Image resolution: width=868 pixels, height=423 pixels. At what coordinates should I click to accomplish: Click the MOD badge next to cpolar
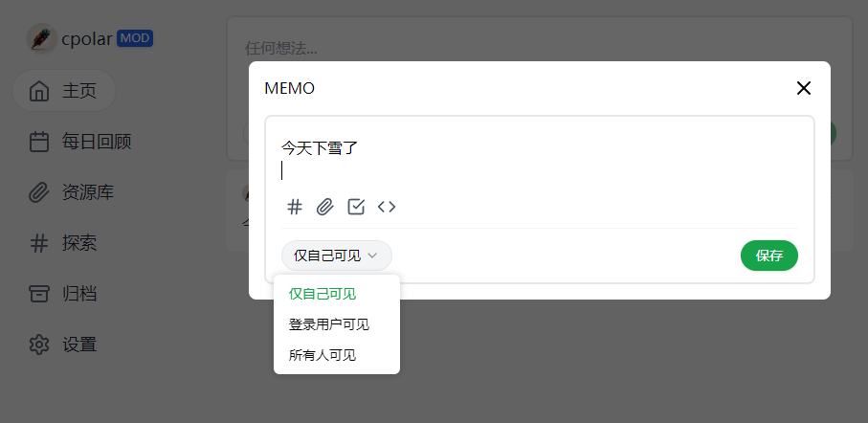coord(135,38)
